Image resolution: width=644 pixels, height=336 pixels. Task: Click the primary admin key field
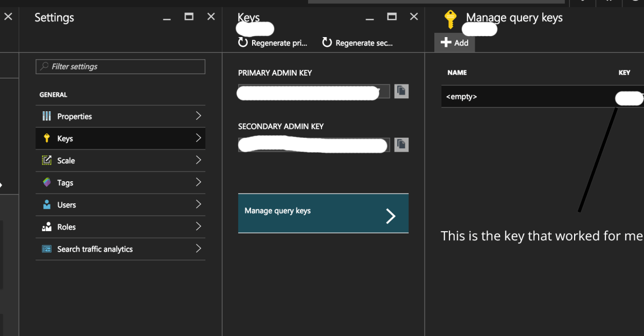pyautogui.click(x=314, y=91)
